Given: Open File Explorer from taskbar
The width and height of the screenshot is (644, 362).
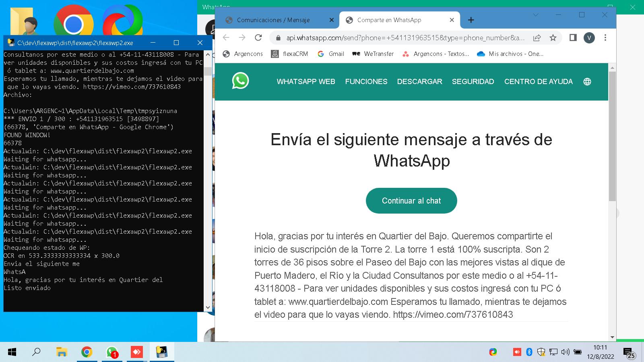Looking at the screenshot, I should (x=61, y=352).
